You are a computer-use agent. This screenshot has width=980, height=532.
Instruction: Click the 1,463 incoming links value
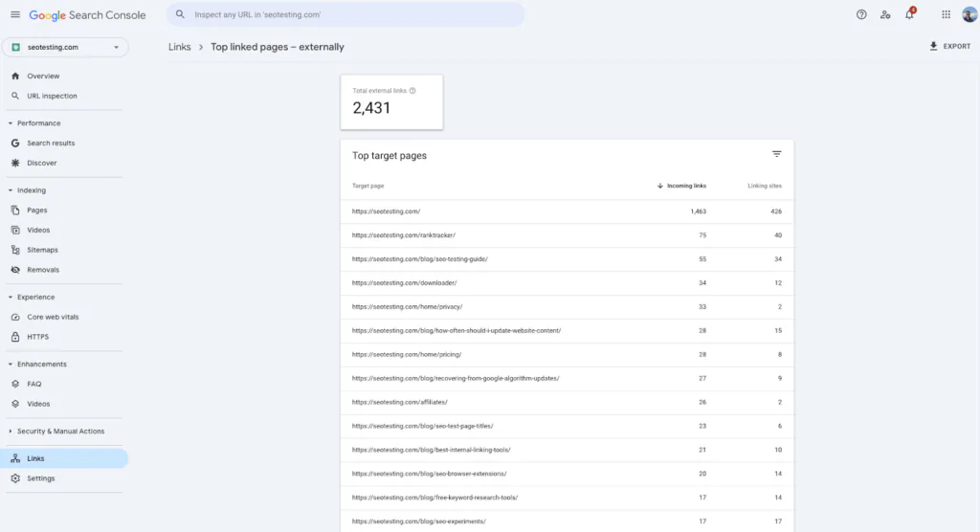698,211
